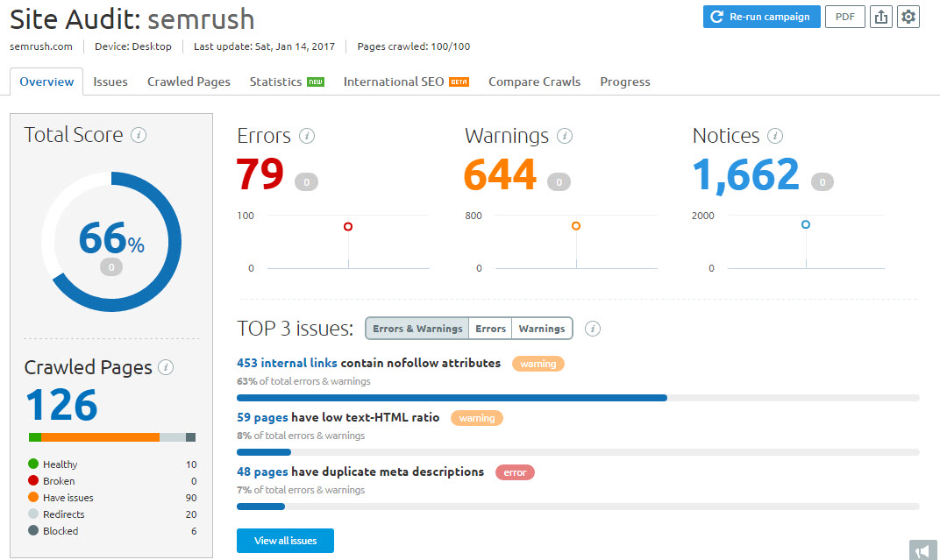The image size is (940, 560).
Task: Click the gray 0 badge beside 644 warnings
Action: (559, 182)
